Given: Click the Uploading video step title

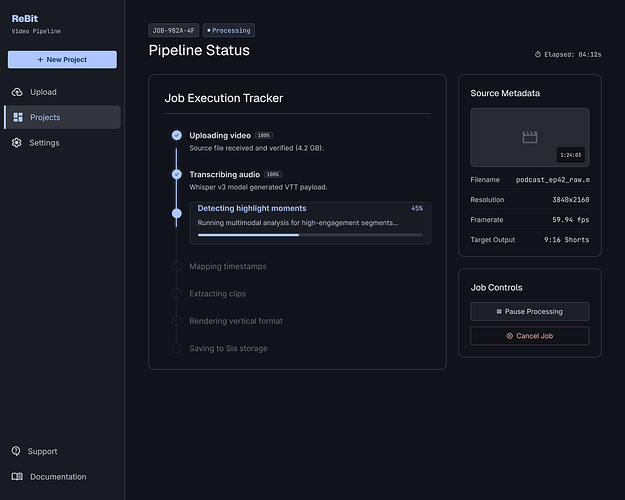Looking at the screenshot, I should [220, 135].
